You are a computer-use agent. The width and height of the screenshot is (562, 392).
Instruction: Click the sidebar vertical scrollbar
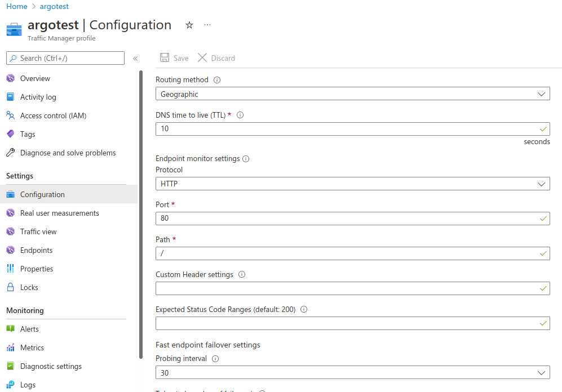tap(141, 214)
